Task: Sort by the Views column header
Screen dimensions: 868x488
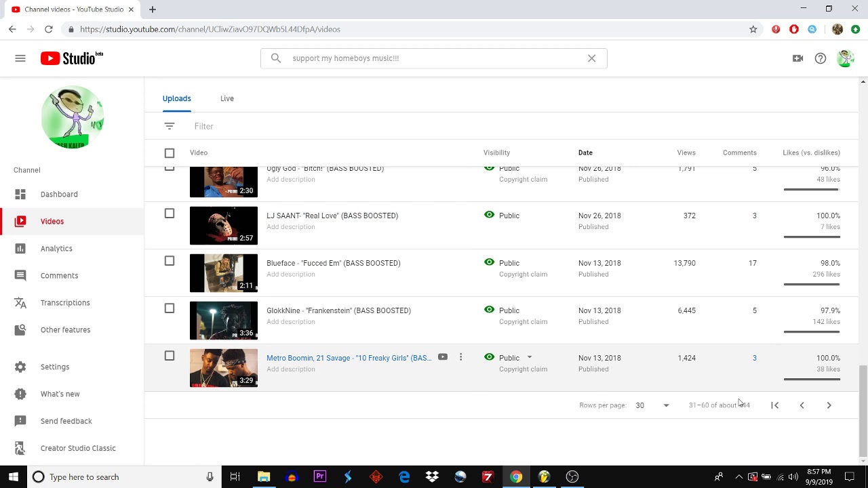Action: [x=686, y=153]
